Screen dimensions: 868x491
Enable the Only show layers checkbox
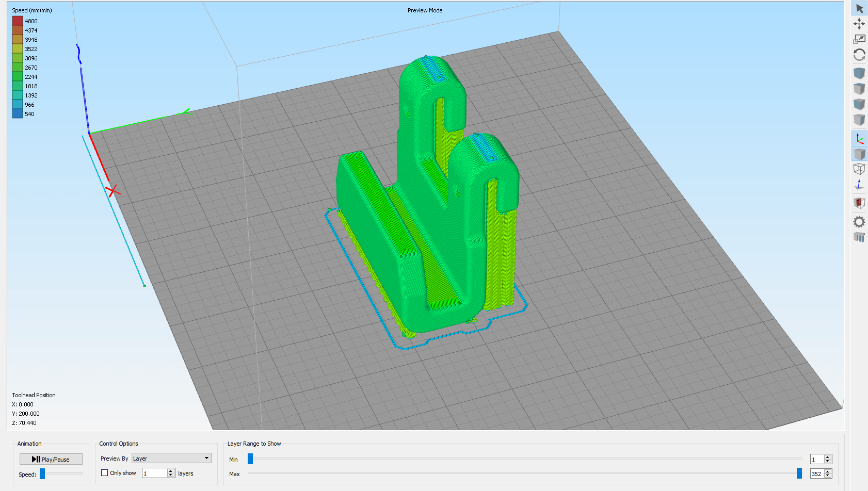tap(105, 473)
